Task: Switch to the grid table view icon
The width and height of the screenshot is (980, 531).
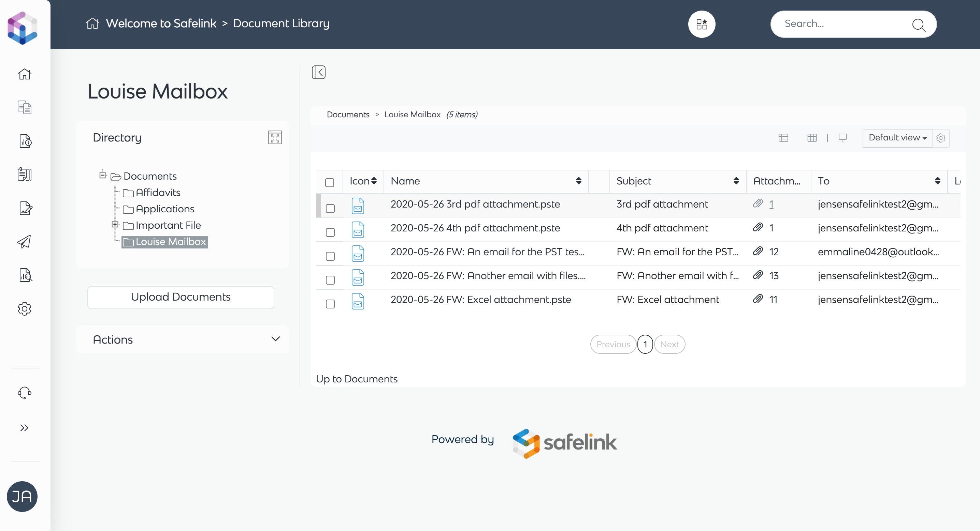Action: (812, 138)
